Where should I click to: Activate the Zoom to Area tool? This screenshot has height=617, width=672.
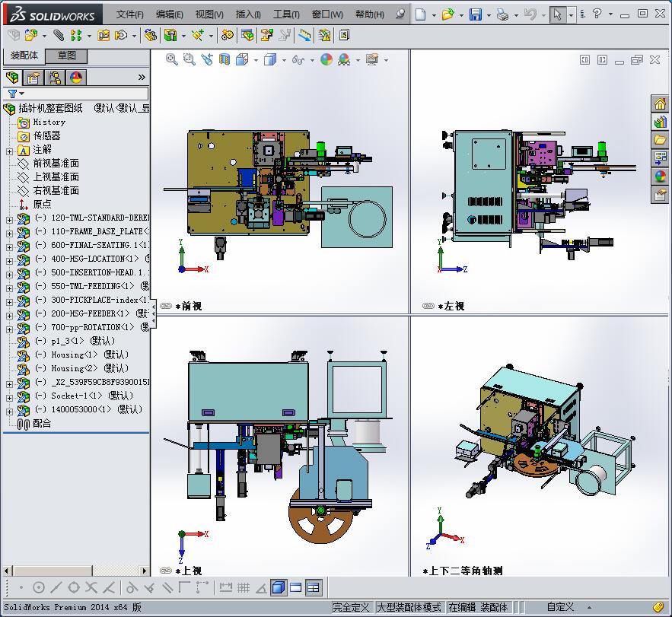click(x=187, y=59)
